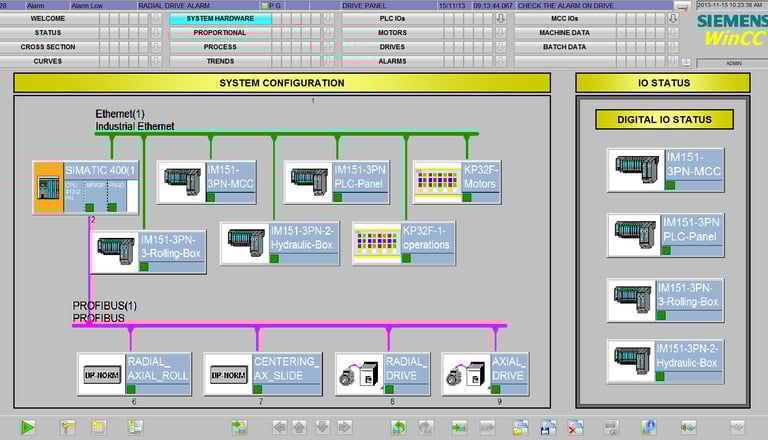
Task: Expand the arrow next to CROSS SECTION
Action: 156,47
